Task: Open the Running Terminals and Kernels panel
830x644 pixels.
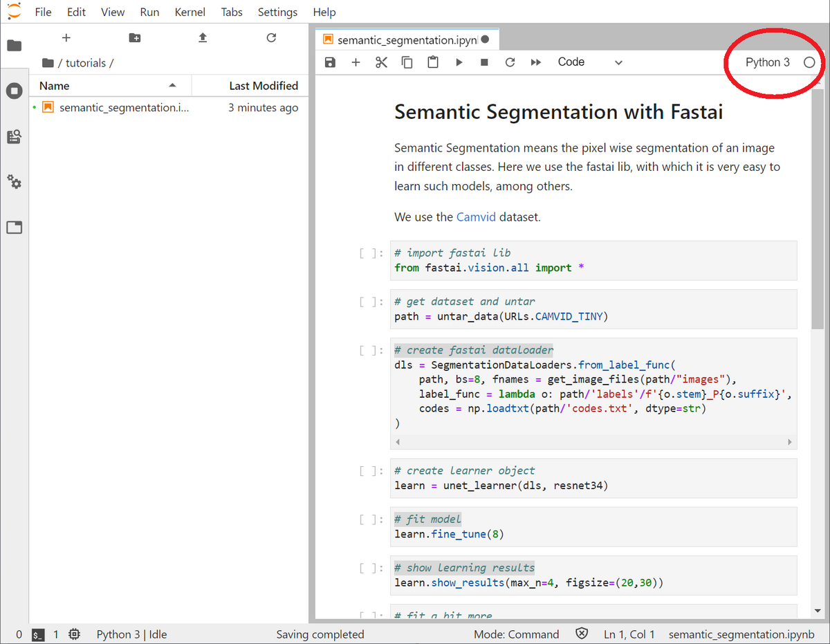Action: tap(14, 91)
